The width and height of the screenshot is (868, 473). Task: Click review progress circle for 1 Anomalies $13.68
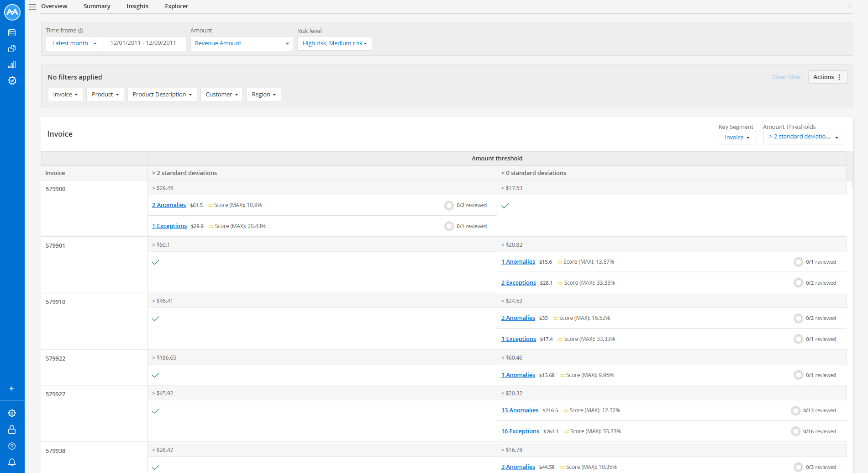tap(798, 375)
